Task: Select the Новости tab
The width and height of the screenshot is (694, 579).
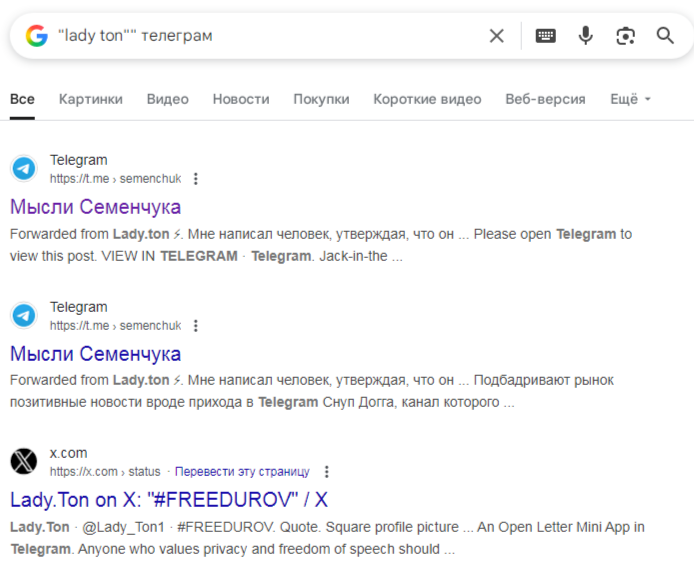Action: click(x=241, y=99)
